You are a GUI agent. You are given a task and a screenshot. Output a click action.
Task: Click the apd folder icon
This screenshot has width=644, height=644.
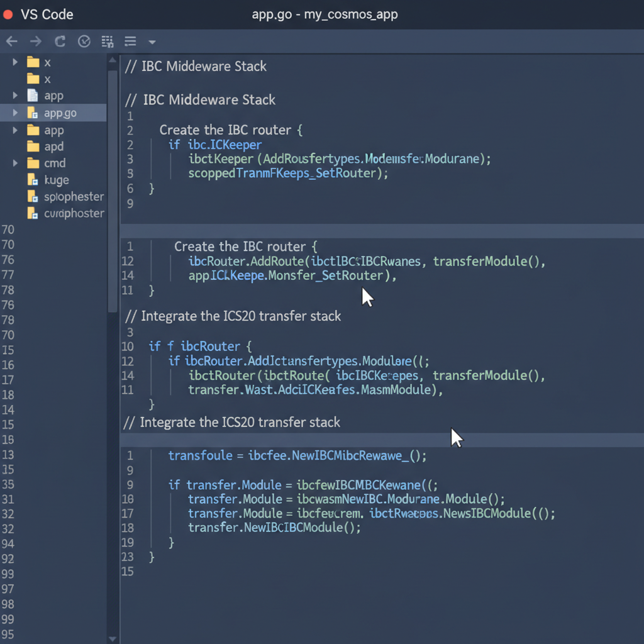tap(33, 146)
